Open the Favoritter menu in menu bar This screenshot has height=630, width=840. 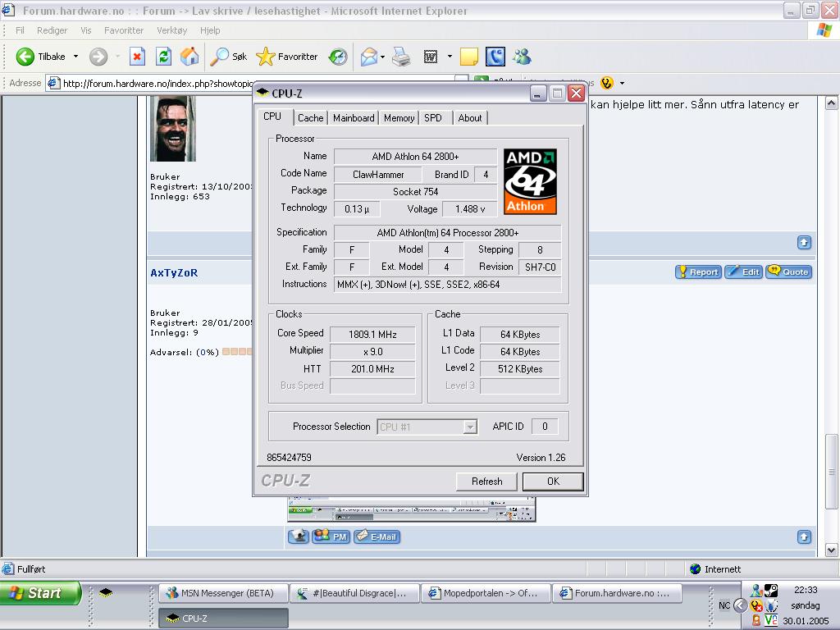[x=124, y=30]
